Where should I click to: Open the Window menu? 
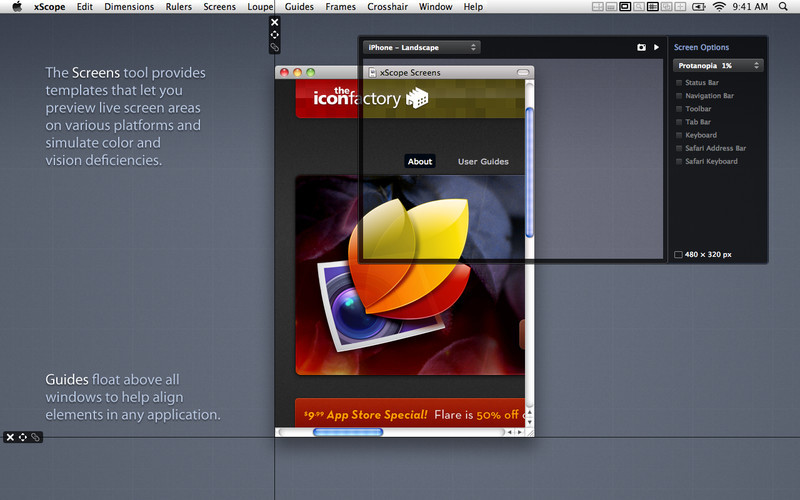tap(435, 7)
